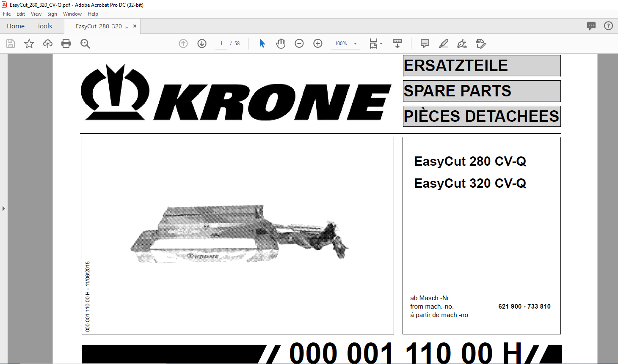Image resolution: width=618 pixels, height=364 pixels.
Task: Click the 'á partir de mach.-no' text
Action: click(x=439, y=315)
